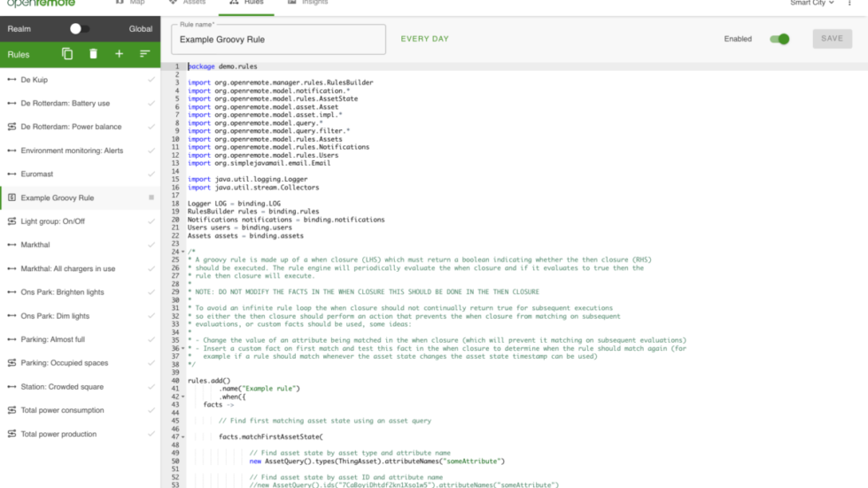Click the EVERY DAY schedule link

[x=424, y=39]
